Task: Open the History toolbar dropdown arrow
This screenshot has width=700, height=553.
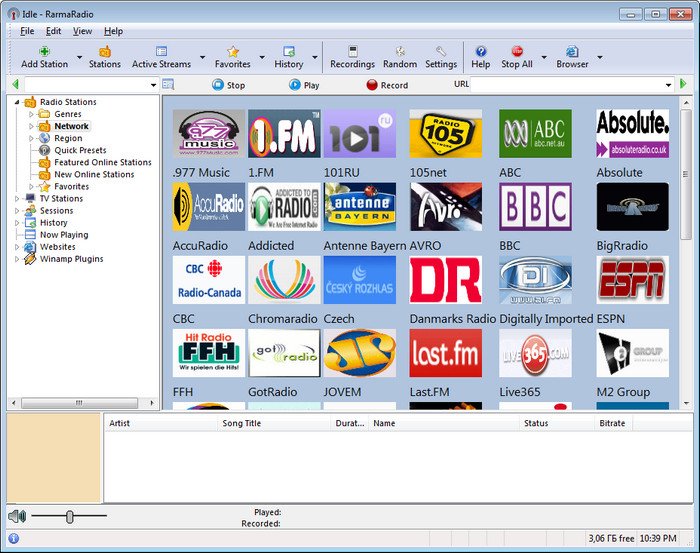Action: point(317,57)
